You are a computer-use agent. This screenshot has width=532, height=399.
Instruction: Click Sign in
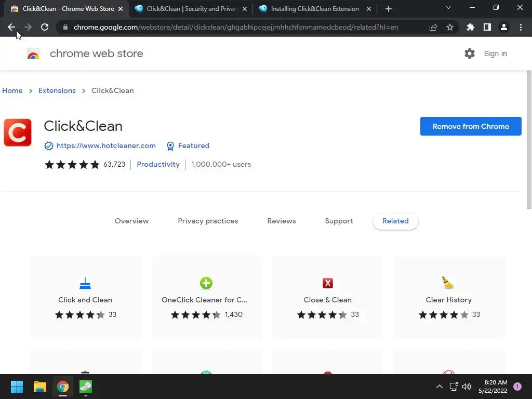tap(495, 54)
